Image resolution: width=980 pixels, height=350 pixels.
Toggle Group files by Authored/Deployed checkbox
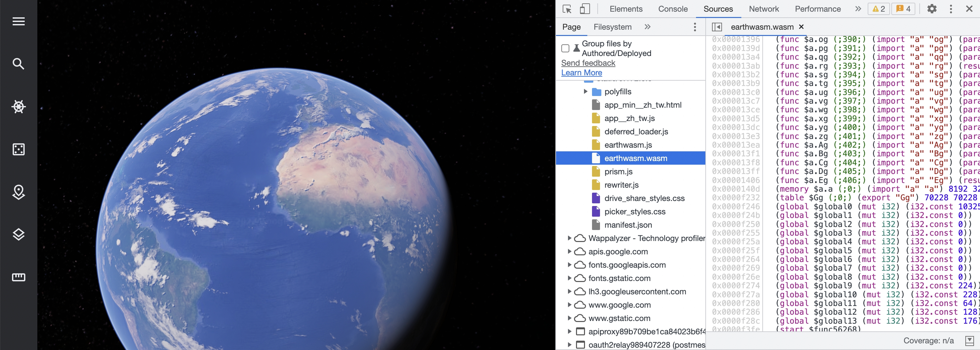pyautogui.click(x=565, y=48)
